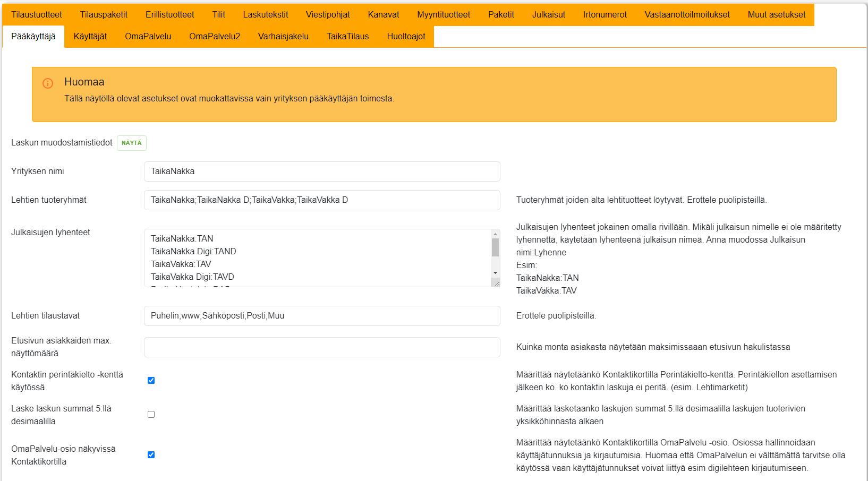The height and width of the screenshot is (481, 868).
Task: Click the 'Julkaisujen lyhenteet' field label
Action: 50,233
